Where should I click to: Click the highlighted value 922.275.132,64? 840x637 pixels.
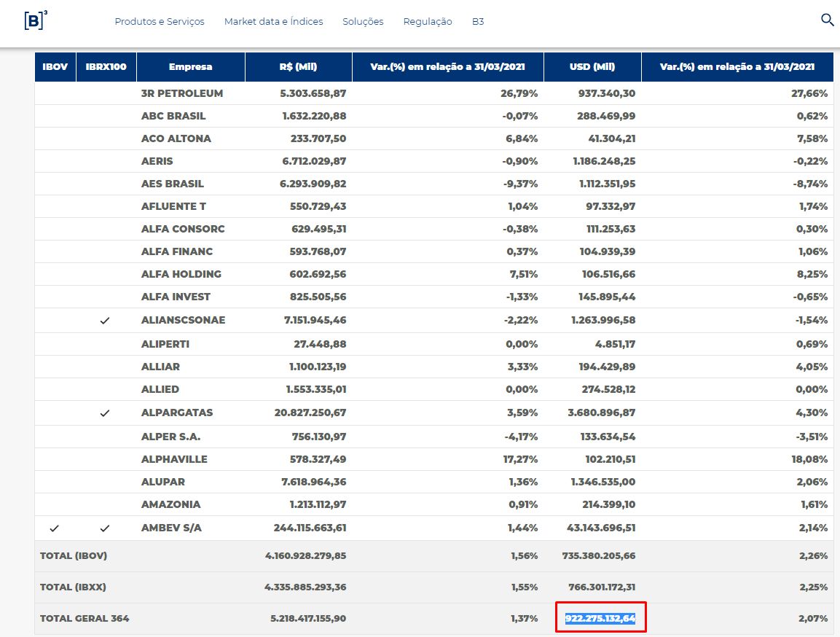[x=600, y=618]
